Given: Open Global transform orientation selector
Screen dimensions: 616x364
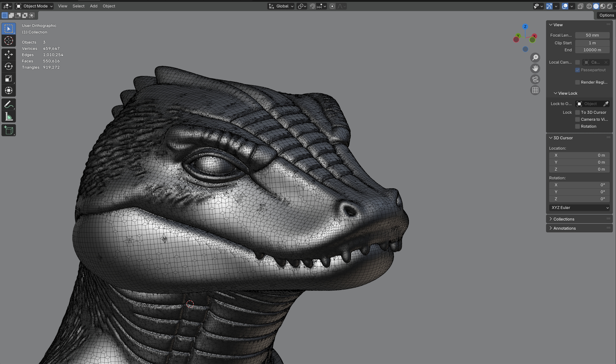Looking at the screenshot, I should [281, 6].
